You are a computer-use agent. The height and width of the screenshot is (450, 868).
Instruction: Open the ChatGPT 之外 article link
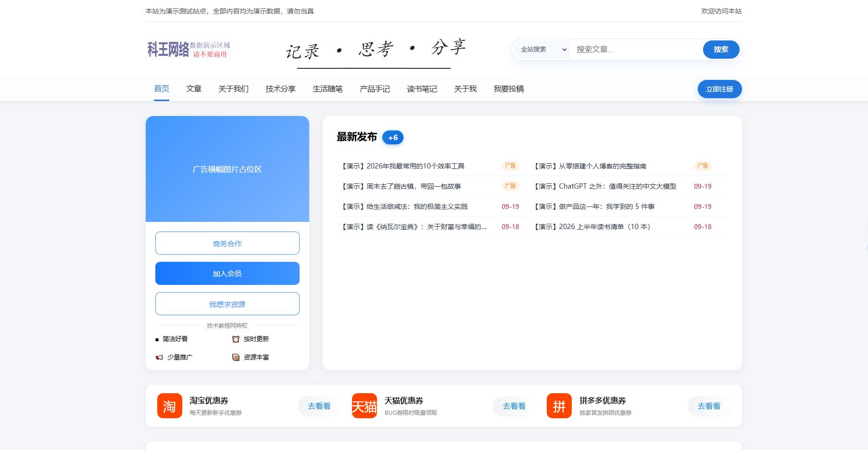(604, 186)
